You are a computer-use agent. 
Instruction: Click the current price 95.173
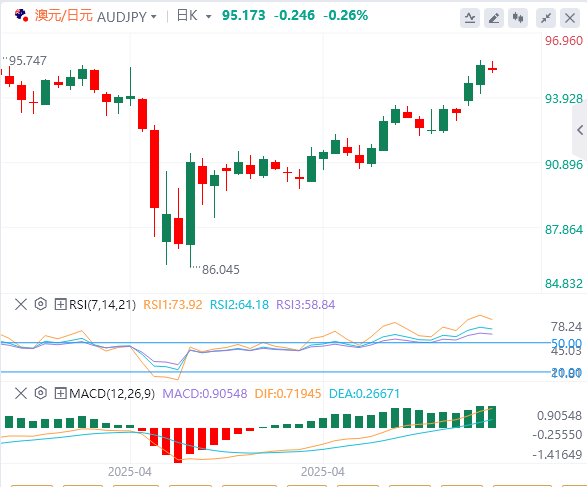244,15
